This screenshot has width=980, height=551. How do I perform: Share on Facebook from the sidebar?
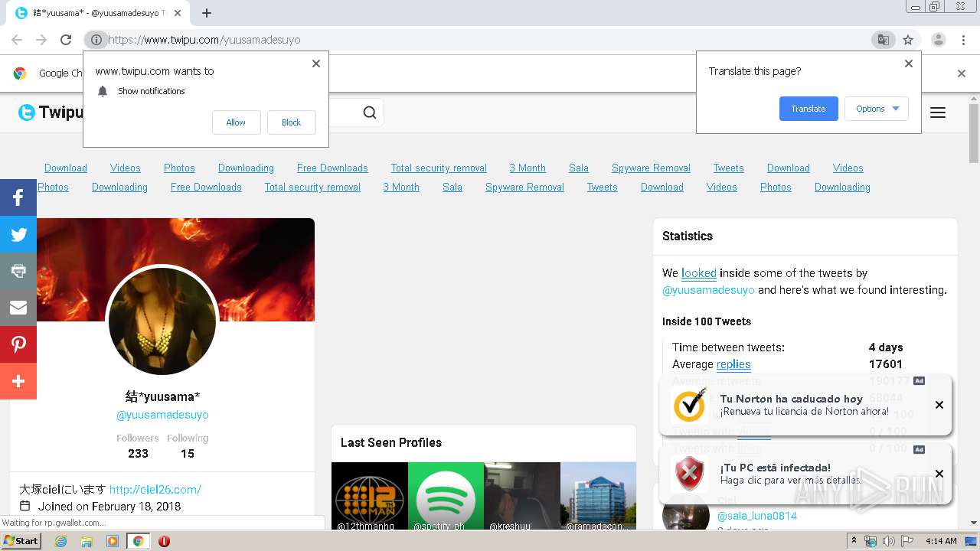[x=18, y=198]
